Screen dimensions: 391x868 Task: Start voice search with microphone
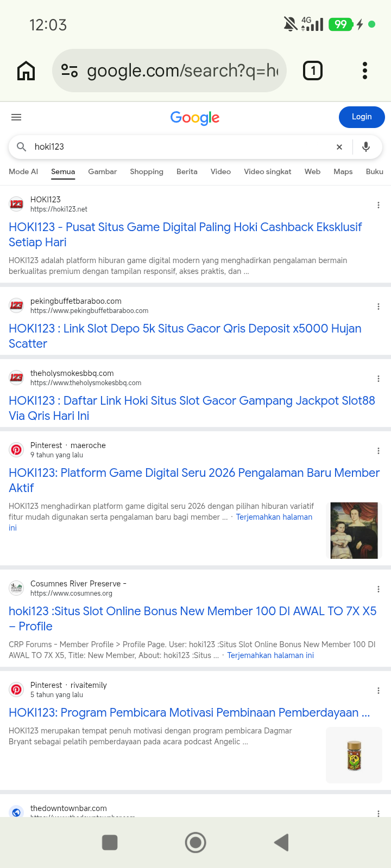pos(366,146)
